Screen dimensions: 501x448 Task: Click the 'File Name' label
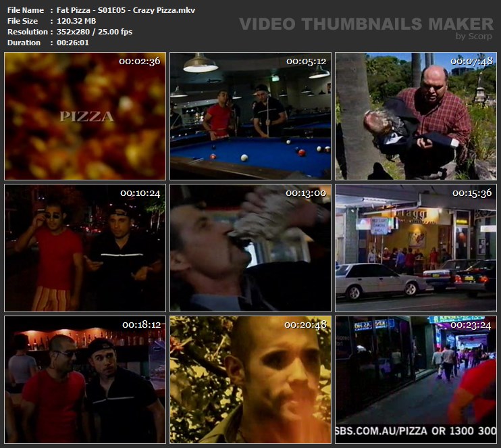click(x=26, y=10)
